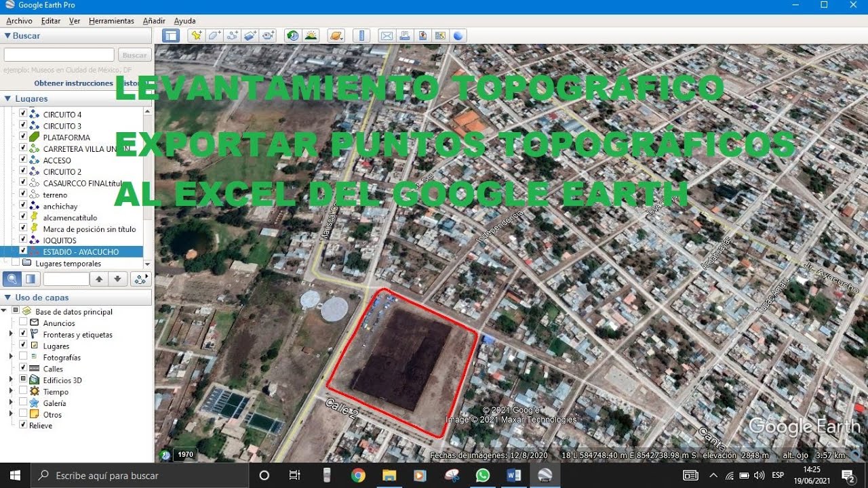The width and height of the screenshot is (868, 488).
Task: Click the Buscar search button
Action: [x=134, y=55]
